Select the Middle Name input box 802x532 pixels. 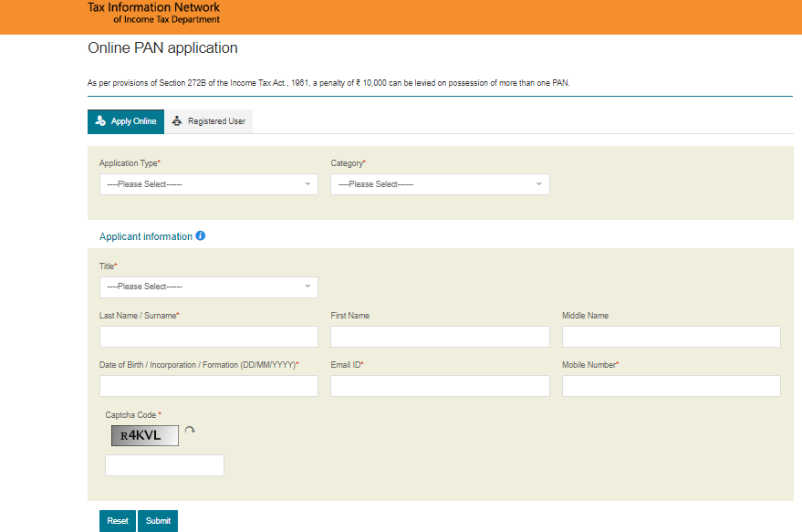pos(671,337)
